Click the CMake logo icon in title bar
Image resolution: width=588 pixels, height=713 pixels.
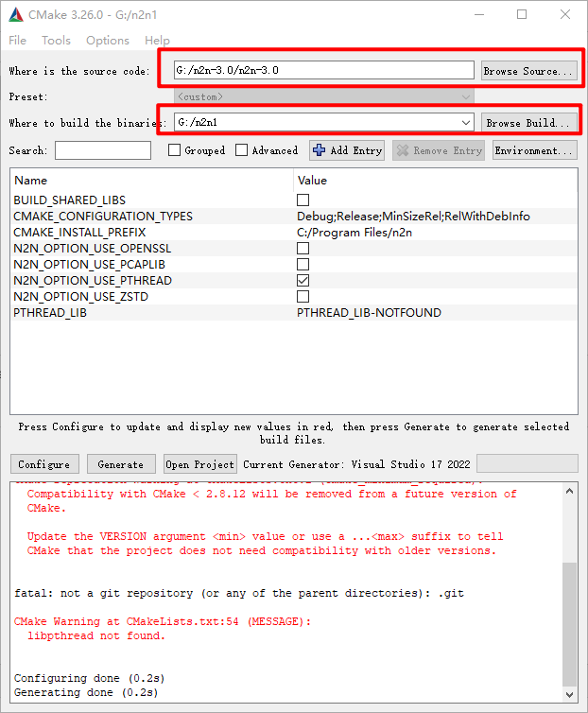15,14
